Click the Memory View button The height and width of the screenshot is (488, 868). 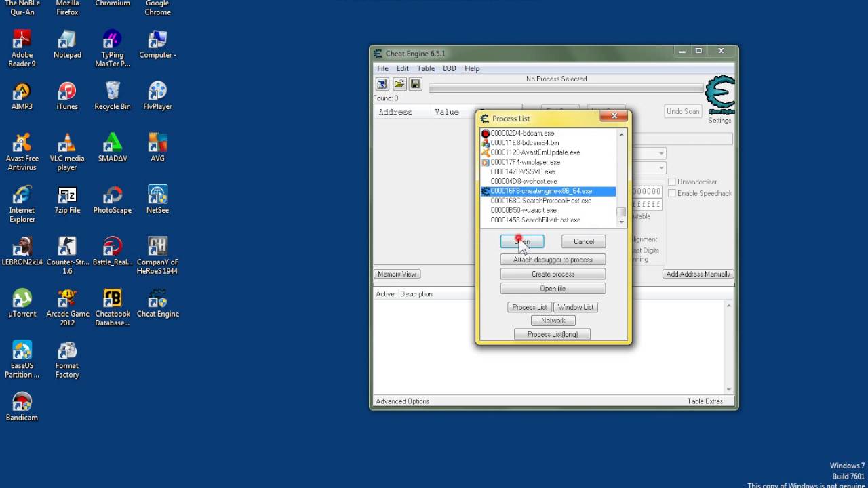tap(397, 274)
